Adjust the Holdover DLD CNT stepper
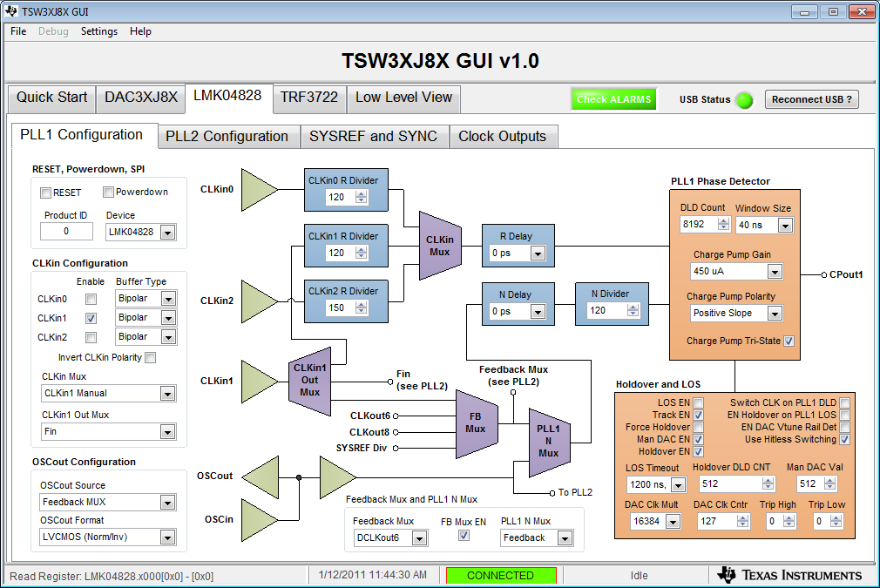 [x=768, y=483]
